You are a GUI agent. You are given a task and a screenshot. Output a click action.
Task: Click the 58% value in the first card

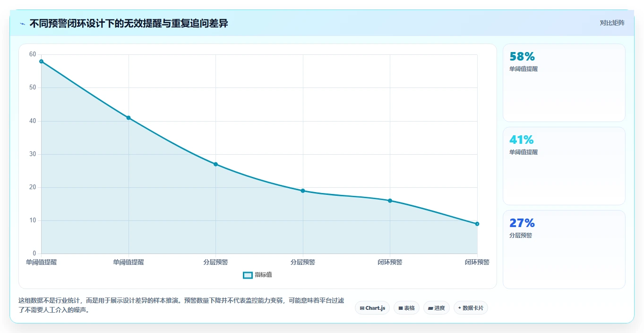(522, 57)
